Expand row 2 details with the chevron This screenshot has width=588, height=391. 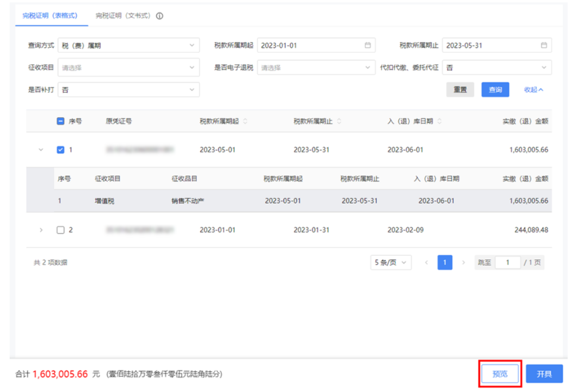coord(41,230)
